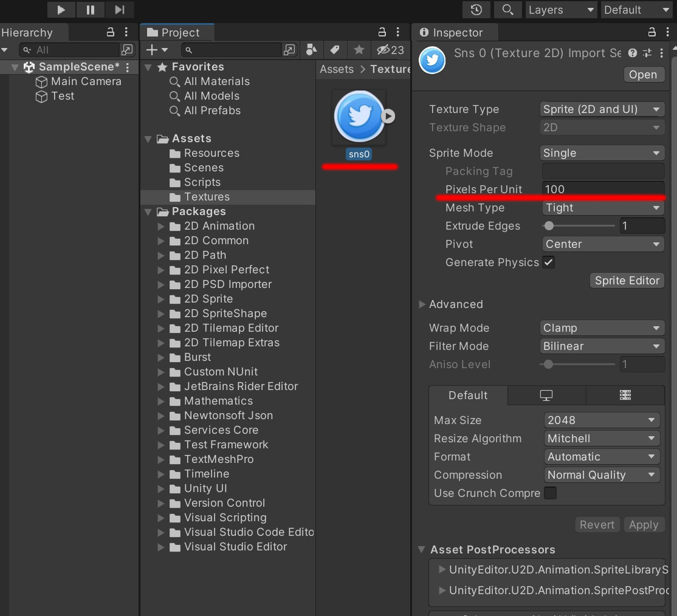The width and height of the screenshot is (677, 616).
Task: Open the Project panel options menu
Action: click(397, 32)
